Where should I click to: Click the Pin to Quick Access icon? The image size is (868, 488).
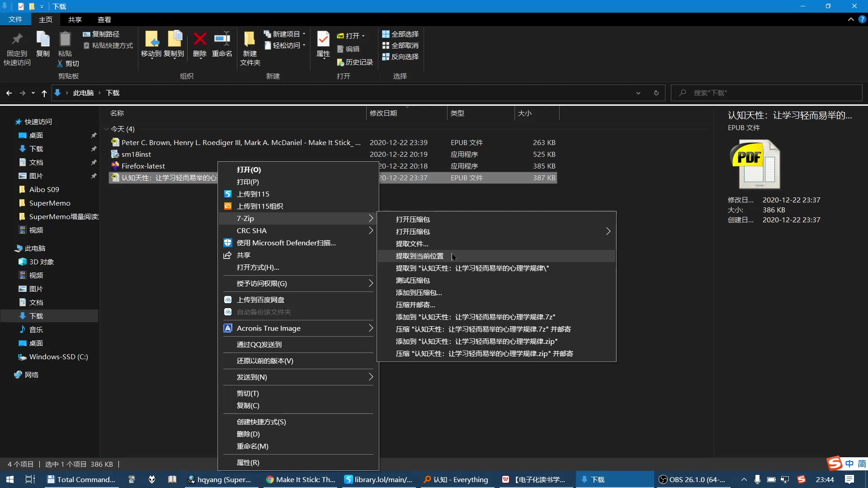[x=17, y=40]
